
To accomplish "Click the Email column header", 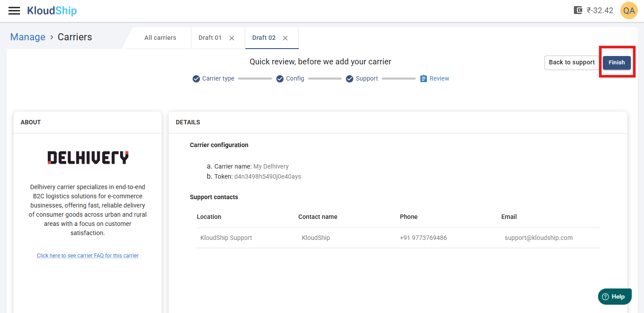I will point(509,217).
